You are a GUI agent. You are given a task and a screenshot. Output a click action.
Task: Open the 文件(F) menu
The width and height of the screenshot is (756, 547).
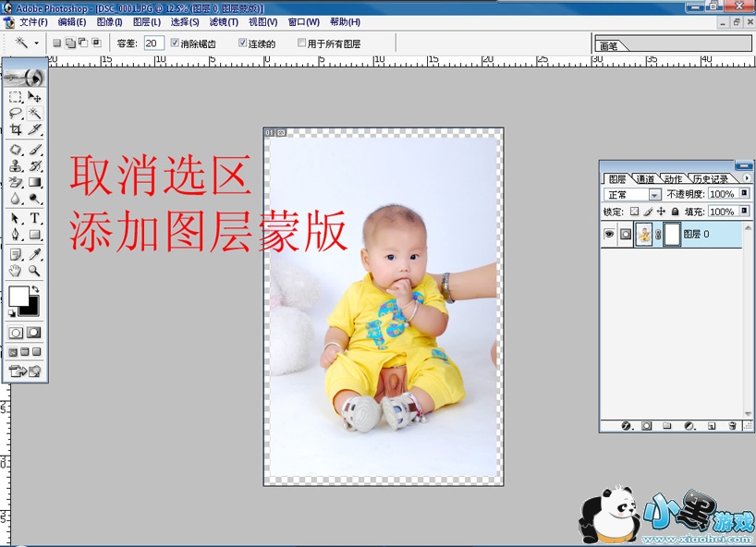33,22
